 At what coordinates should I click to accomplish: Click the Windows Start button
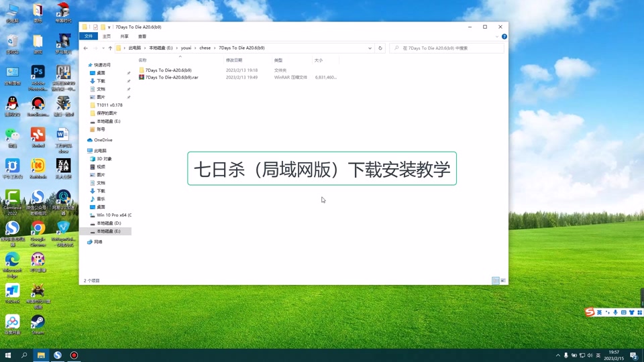(8, 355)
